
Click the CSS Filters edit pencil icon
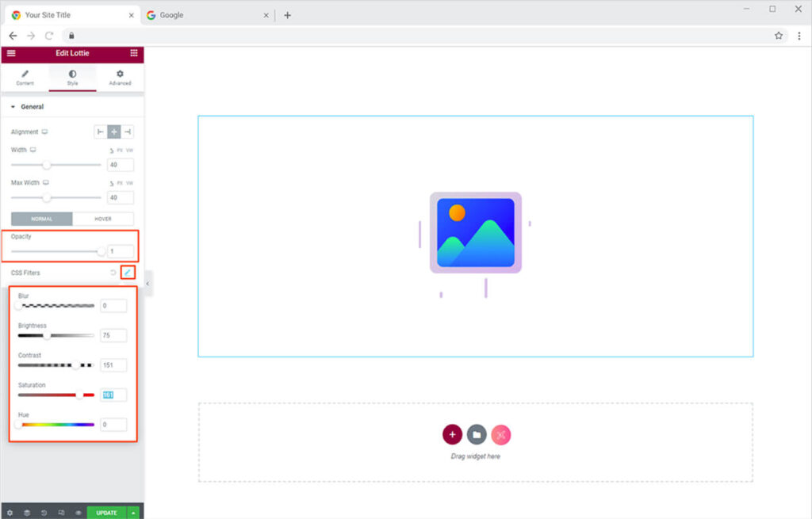pos(127,273)
